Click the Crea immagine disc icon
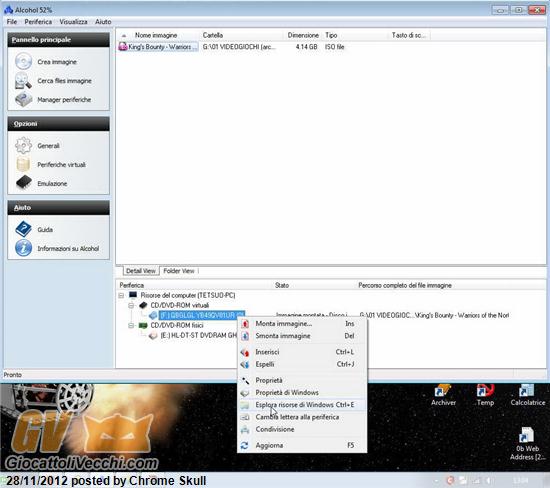 tap(24, 62)
